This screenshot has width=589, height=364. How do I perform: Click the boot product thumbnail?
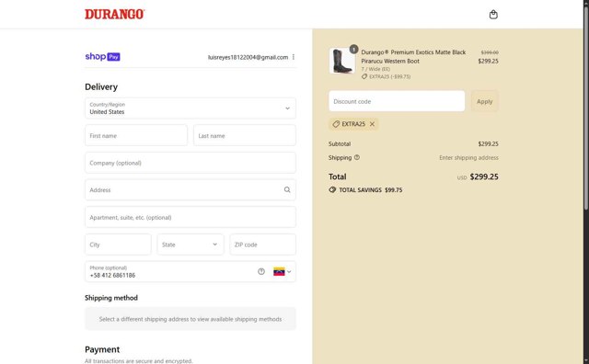342,61
